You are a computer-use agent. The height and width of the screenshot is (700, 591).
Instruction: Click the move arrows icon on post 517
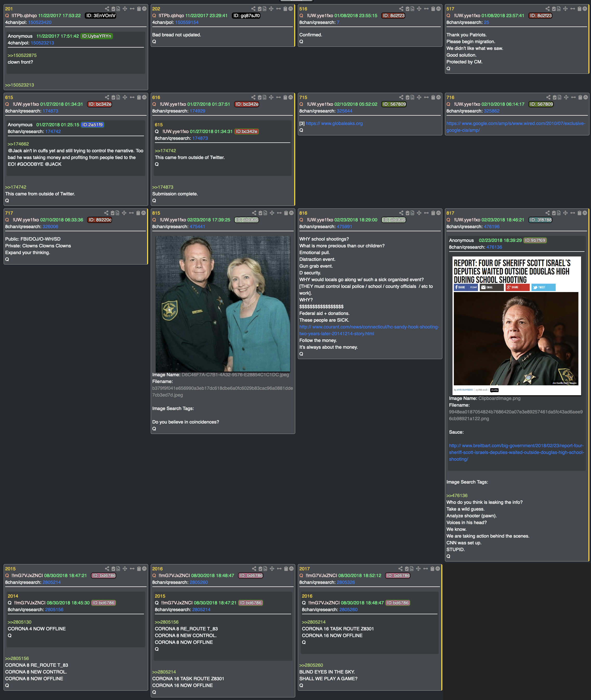pos(565,9)
